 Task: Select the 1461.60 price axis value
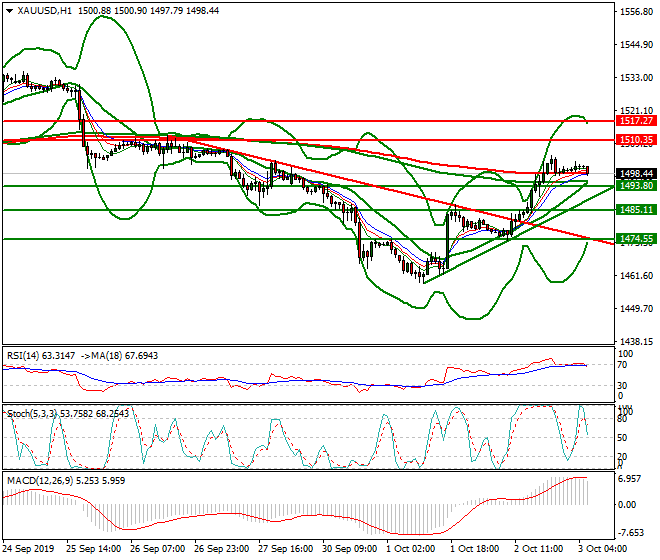pos(637,276)
